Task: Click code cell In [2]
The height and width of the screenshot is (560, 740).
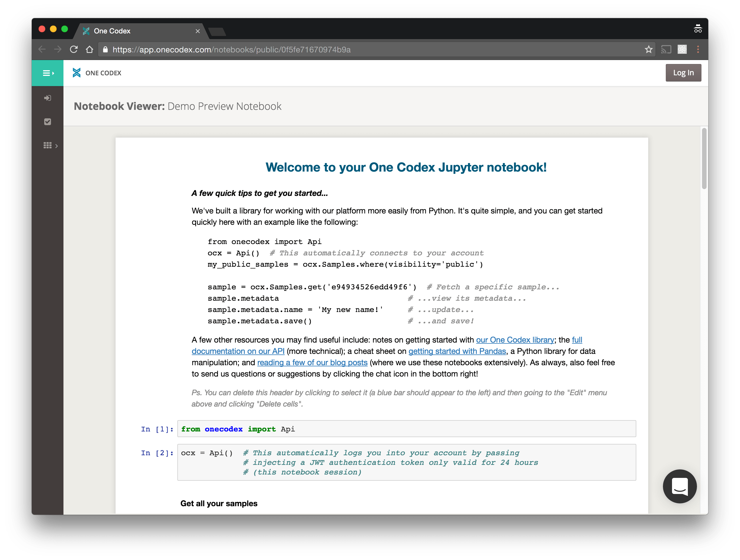Action: click(407, 462)
